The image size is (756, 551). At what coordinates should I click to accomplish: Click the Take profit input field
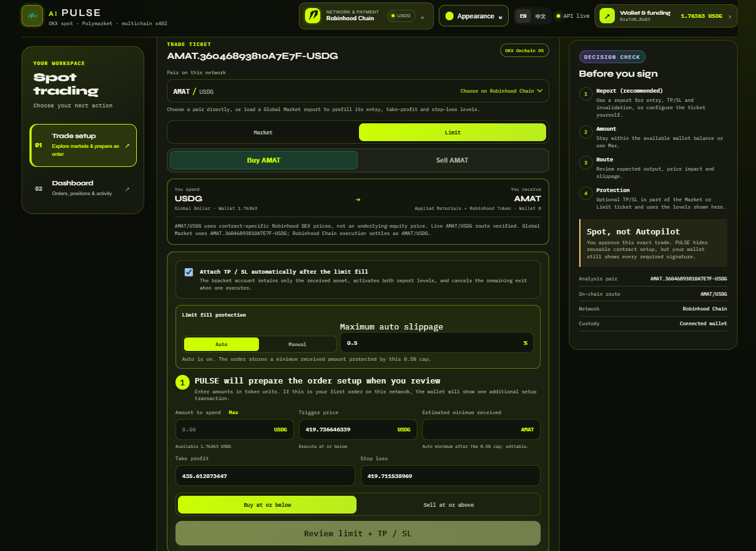coord(265,476)
